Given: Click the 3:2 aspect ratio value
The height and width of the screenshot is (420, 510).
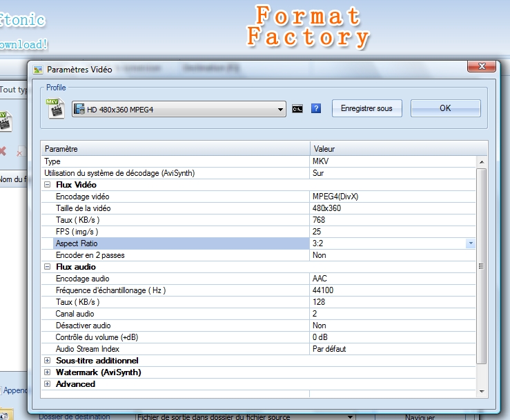Looking at the screenshot, I should point(388,243).
